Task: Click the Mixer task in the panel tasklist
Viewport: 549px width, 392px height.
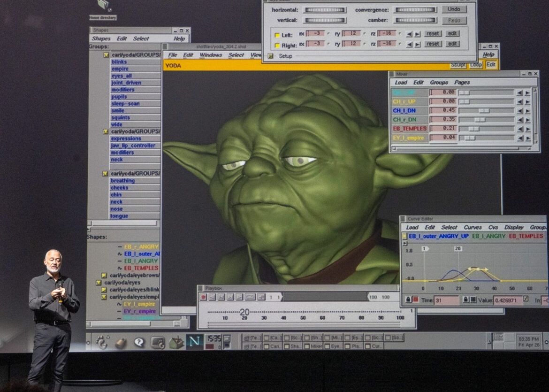Action: point(313,346)
